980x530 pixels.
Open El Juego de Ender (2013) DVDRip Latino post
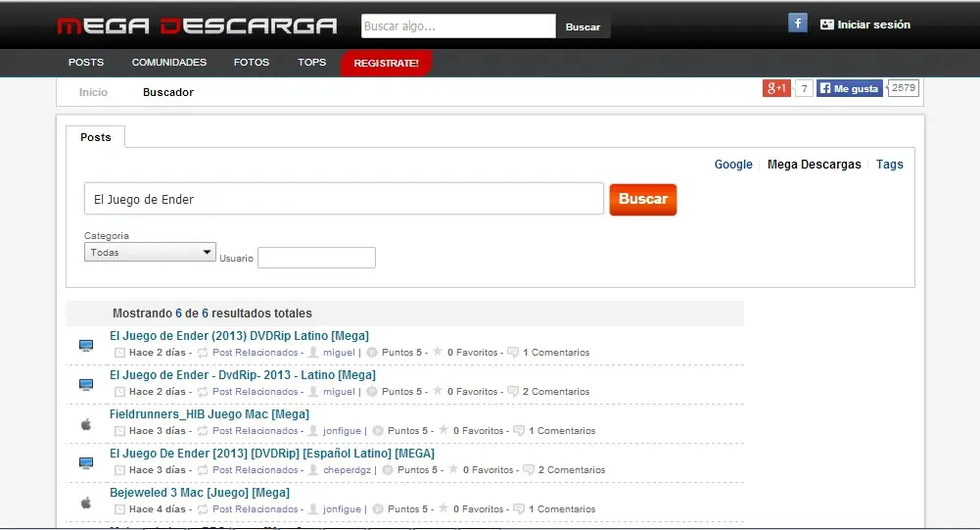(x=240, y=335)
